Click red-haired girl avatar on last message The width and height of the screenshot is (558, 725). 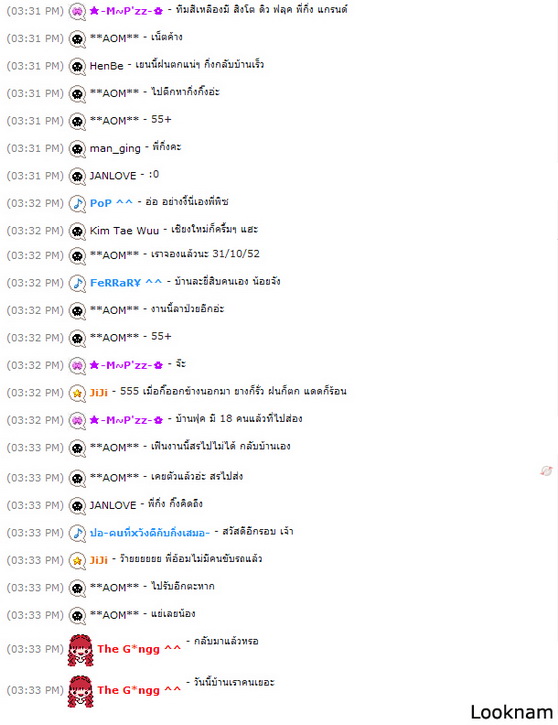click(x=80, y=691)
